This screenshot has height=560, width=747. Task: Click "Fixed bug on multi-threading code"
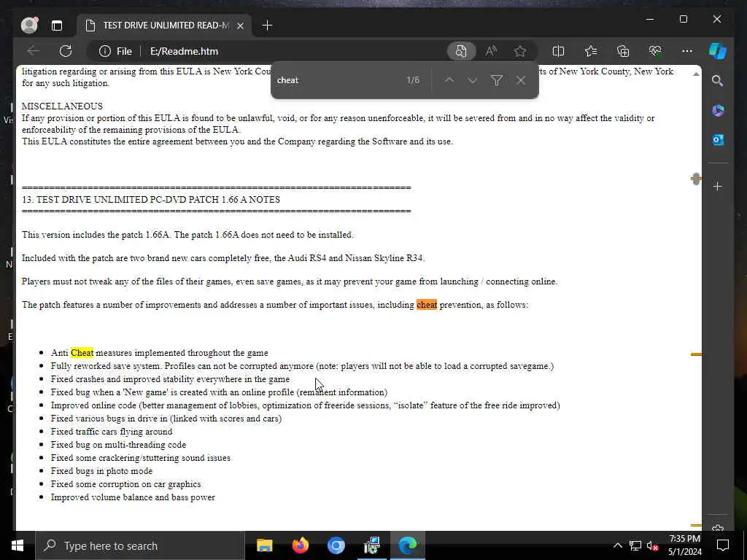pos(118,445)
